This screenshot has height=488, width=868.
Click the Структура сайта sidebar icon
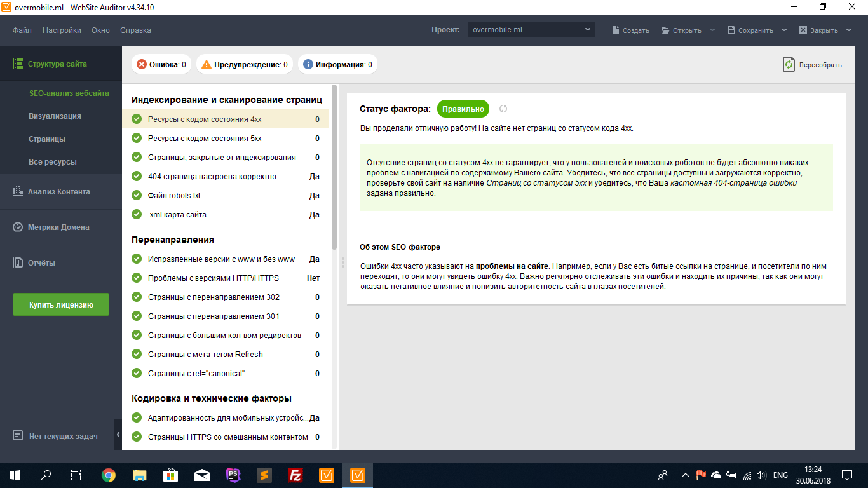18,64
